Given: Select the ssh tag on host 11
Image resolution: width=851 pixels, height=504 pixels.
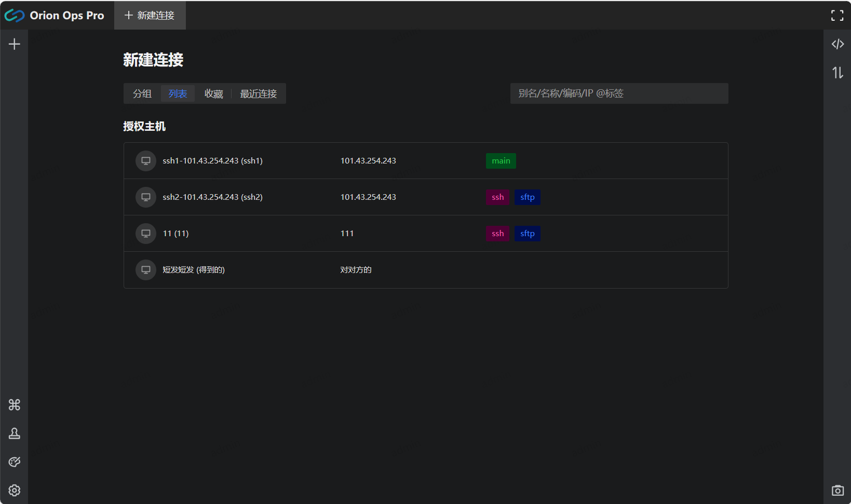Looking at the screenshot, I should [x=497, y=234].
